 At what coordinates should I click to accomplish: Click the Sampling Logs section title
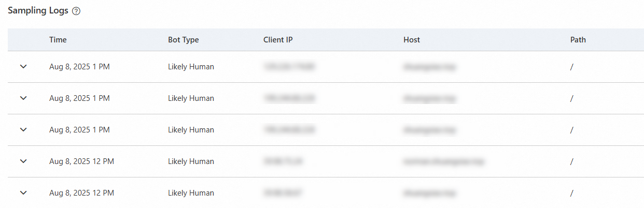coord(38,11)
